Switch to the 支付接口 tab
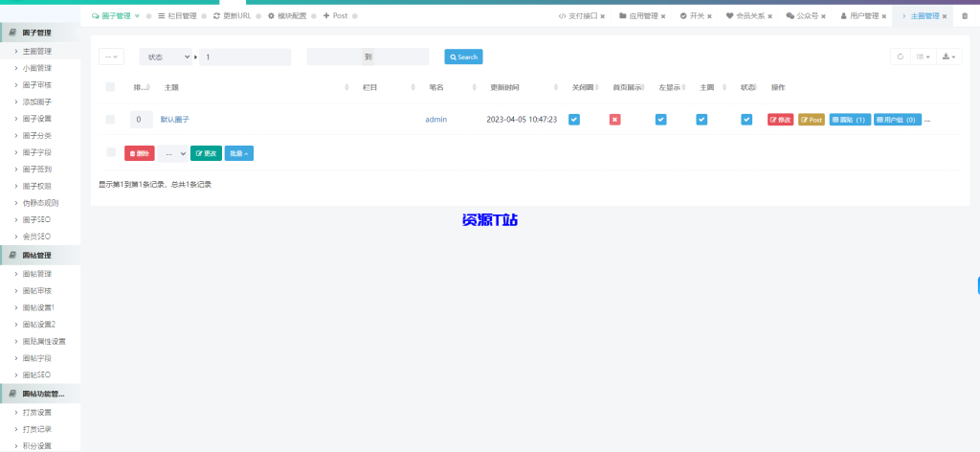 point(578,16)
